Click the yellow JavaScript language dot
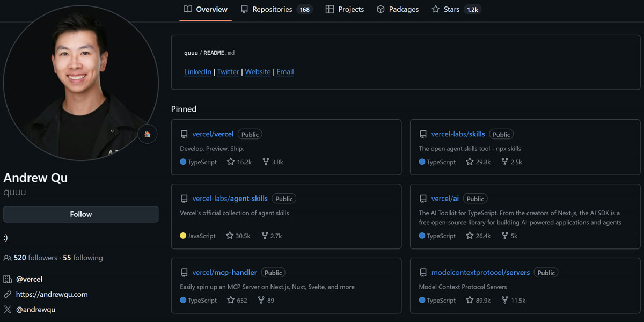Screen dimensions: 644x322 click(183, 236)
